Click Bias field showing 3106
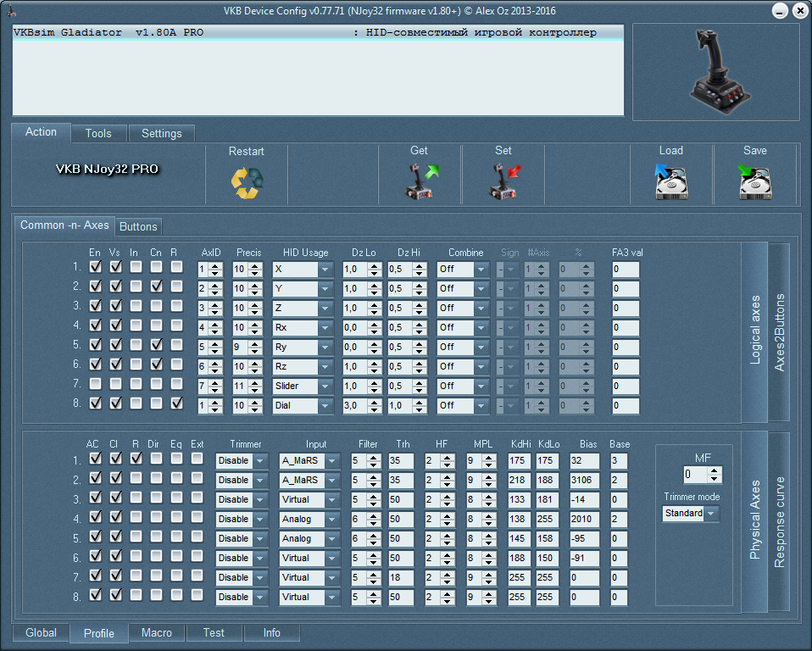 point(584,480)
